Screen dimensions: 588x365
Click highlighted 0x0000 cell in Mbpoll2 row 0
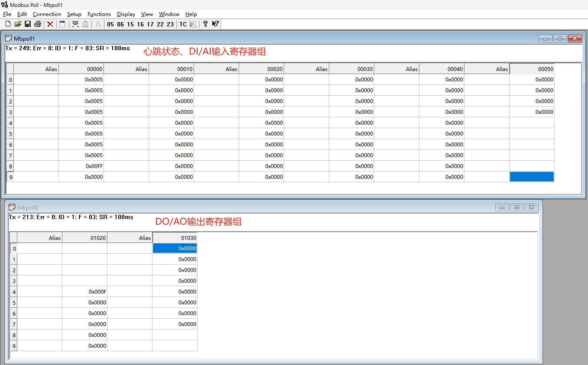(175, 248)
